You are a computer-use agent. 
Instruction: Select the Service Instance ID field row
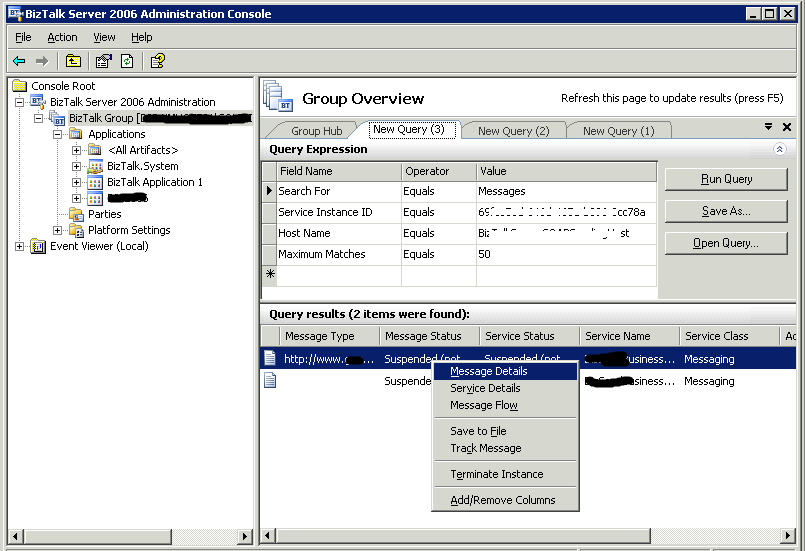[459, 212]
